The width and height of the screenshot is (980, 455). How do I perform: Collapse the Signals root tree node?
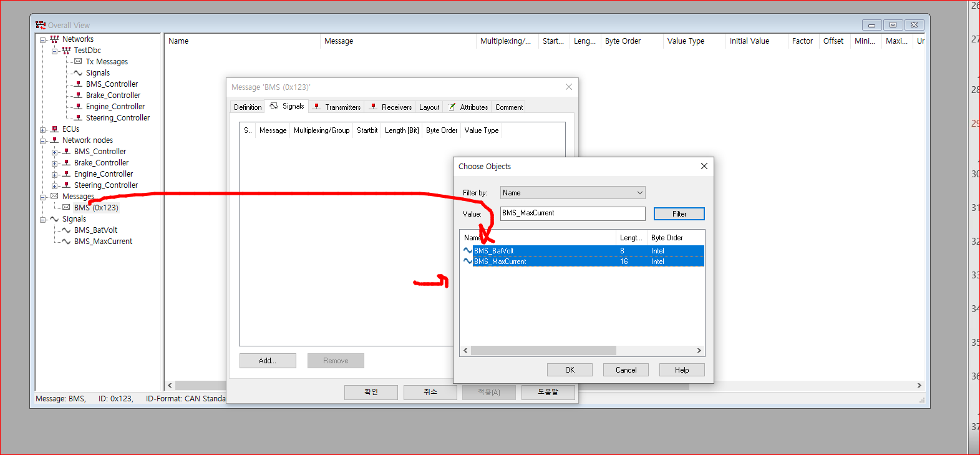pos(43,220)
